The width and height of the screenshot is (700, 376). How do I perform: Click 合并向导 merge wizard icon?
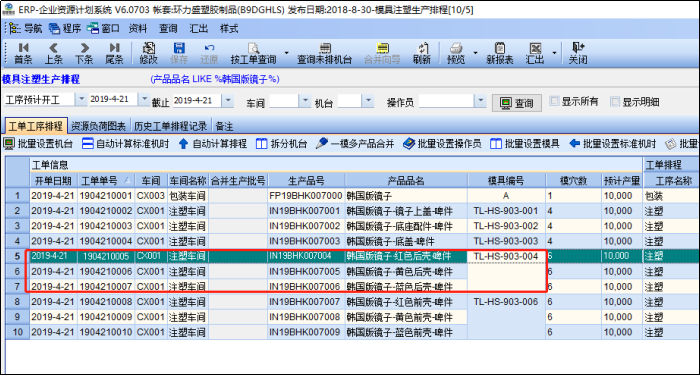382,53
